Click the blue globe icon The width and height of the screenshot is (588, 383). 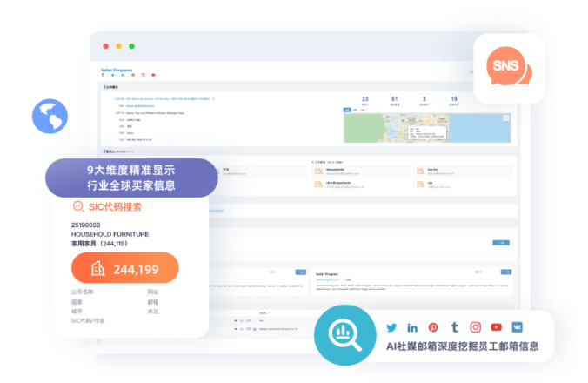click(50, 115)
